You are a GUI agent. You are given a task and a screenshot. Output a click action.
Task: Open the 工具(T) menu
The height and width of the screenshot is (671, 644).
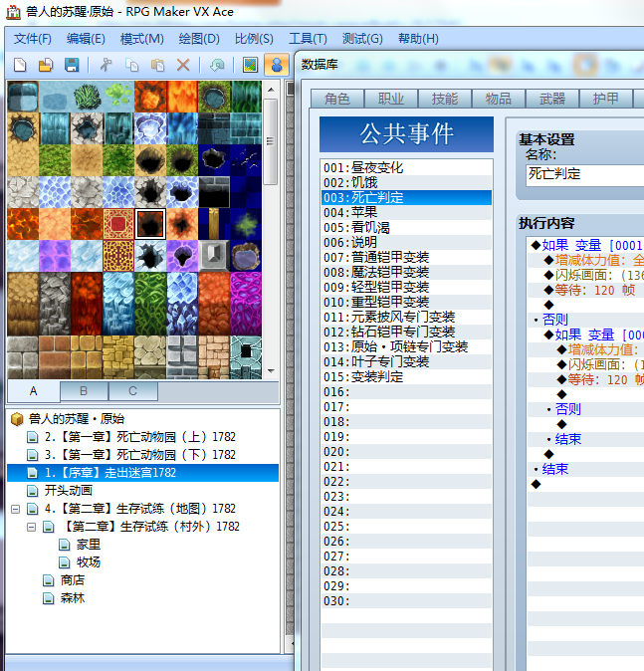click(309, 39)
